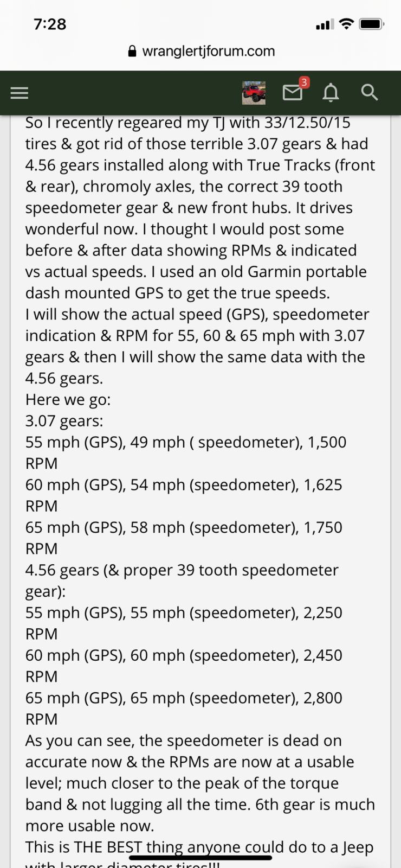Viewport: 401px width, 868px height.
Task: Open the bell notifications icon
Action: [x=331, y=93]
